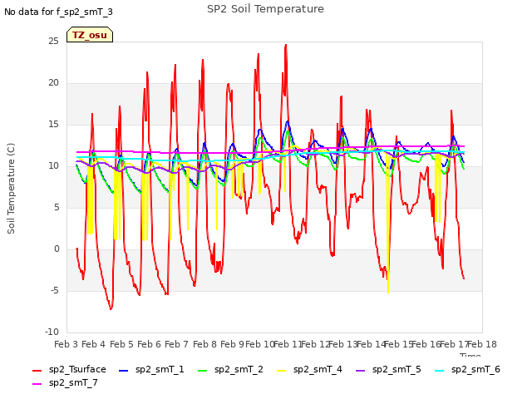
Task: Click the Feb 18 x-axis label
Action: coord(482,344)
